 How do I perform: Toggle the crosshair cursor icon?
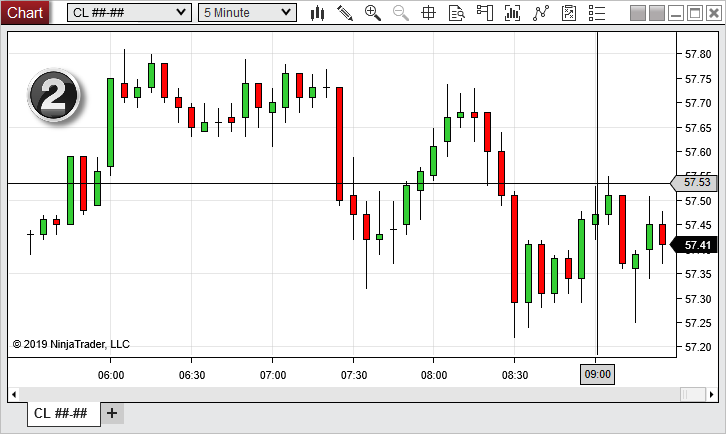(x=428, y=13)
